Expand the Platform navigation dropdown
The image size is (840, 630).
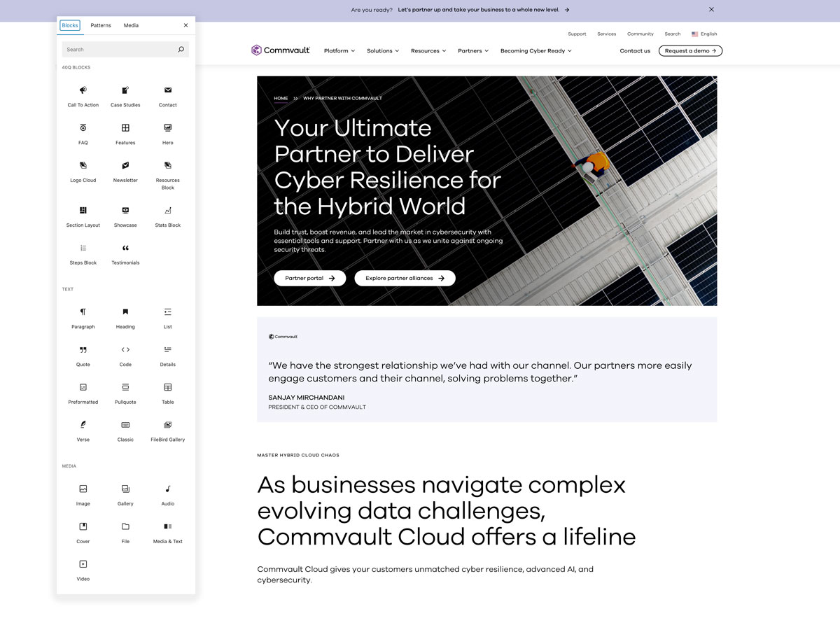[x=339, y=51]
